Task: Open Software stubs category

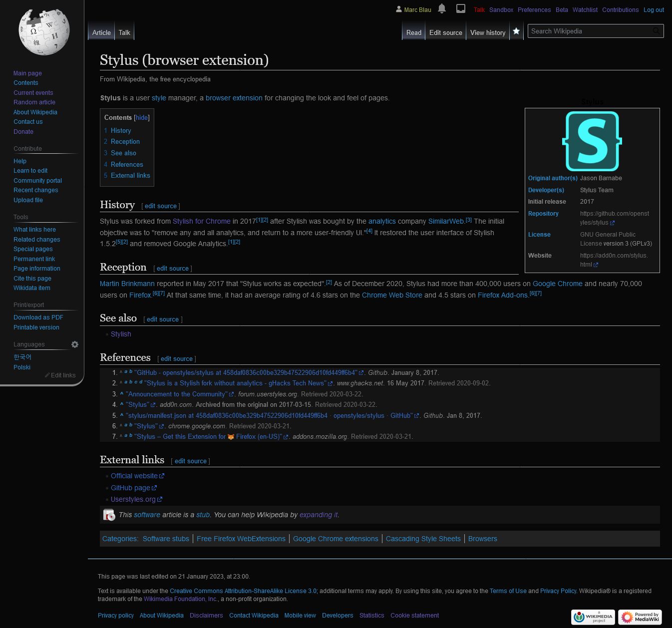Action: coord(166,539)
